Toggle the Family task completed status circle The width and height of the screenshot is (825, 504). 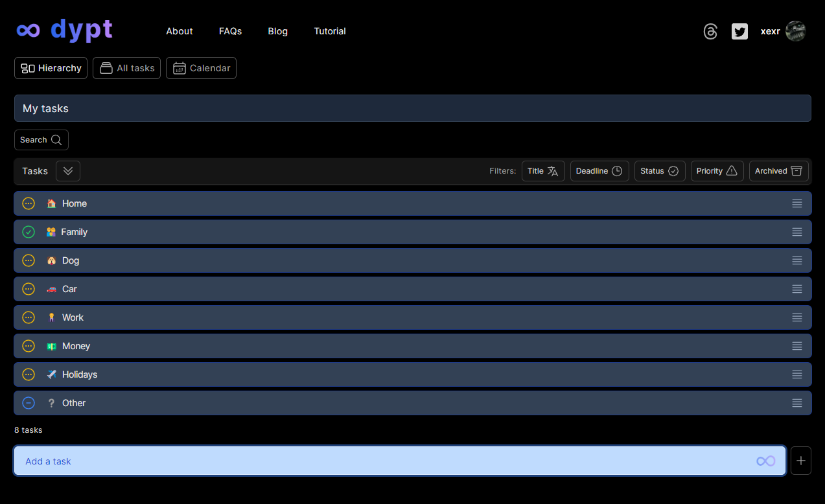[29, 232]
